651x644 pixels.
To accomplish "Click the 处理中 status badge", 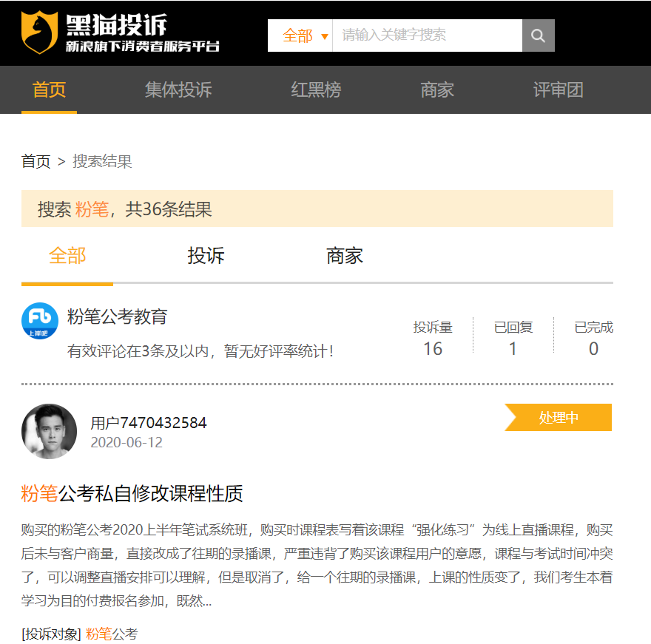I will point(559,418).
